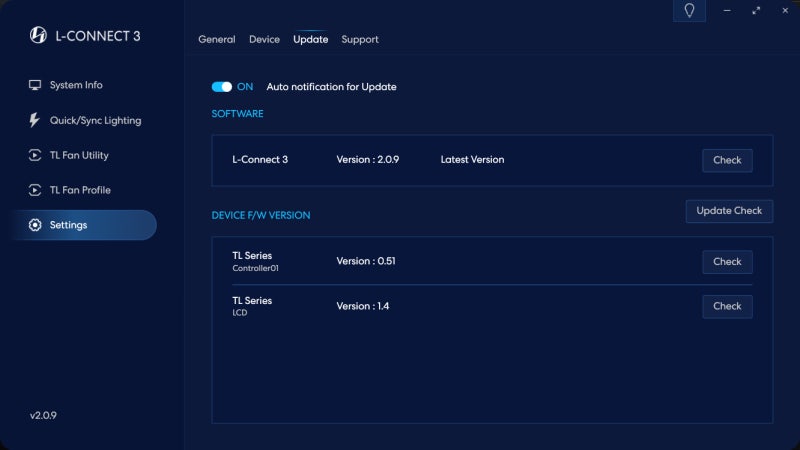Click the L-Connect 3 software name
This screenshot has height=450, width=800.
pos(260,160)
